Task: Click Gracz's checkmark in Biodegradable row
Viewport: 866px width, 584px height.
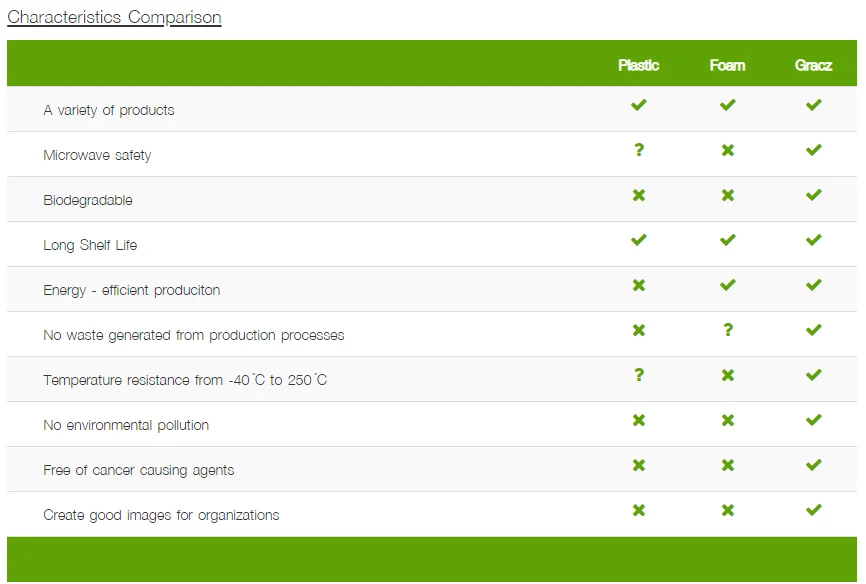Action: click(813, 195)
